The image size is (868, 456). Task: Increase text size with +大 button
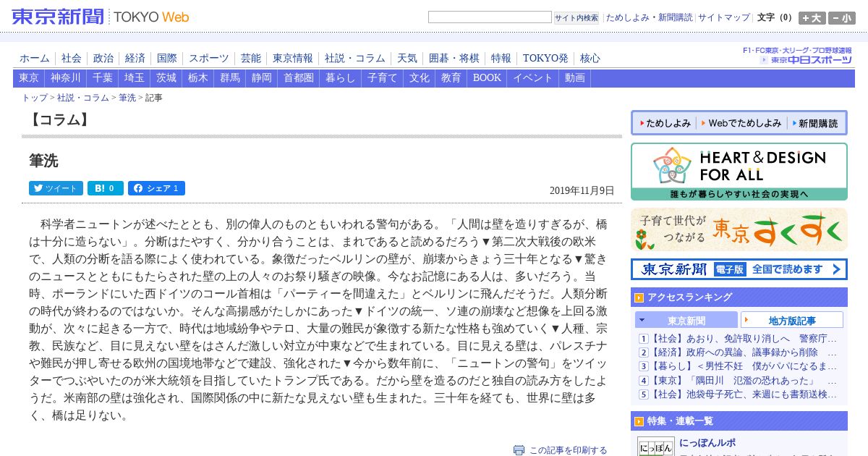click(x=812, y=18)
